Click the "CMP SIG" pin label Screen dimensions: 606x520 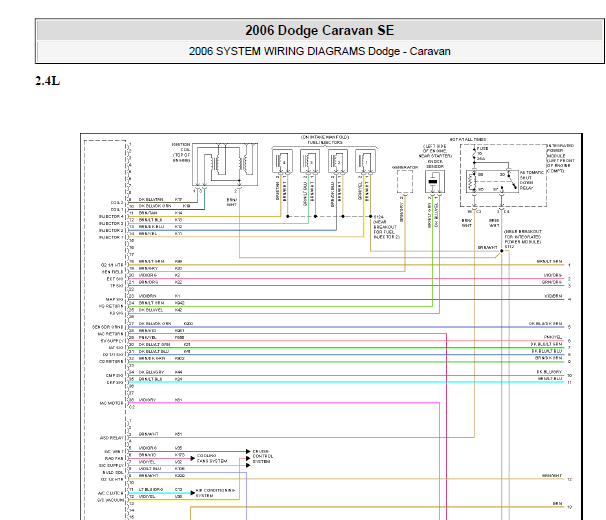coord(114,375)
